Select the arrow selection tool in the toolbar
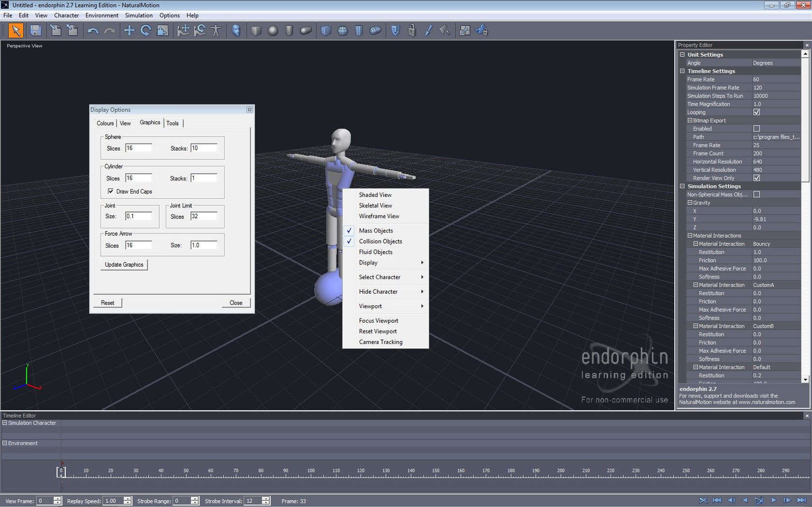Viewport: 812px width, 507px height. pyautogui.click(x=16, y=31)
